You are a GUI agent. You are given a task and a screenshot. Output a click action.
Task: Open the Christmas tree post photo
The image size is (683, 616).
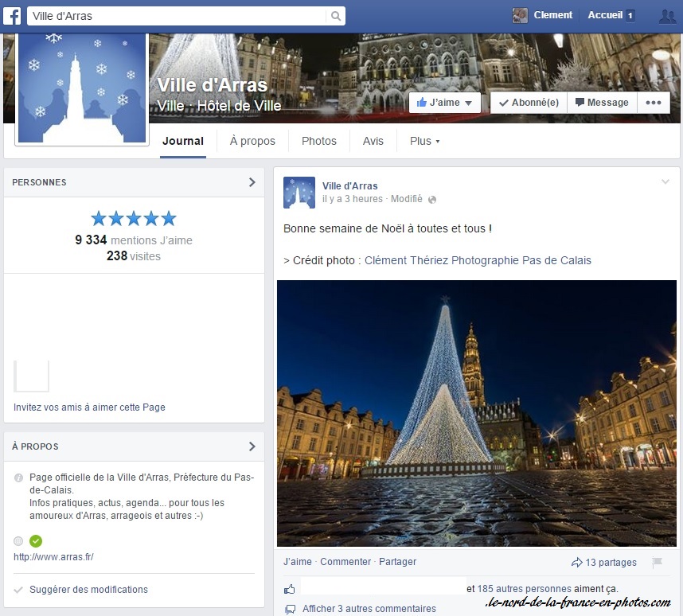476,413
